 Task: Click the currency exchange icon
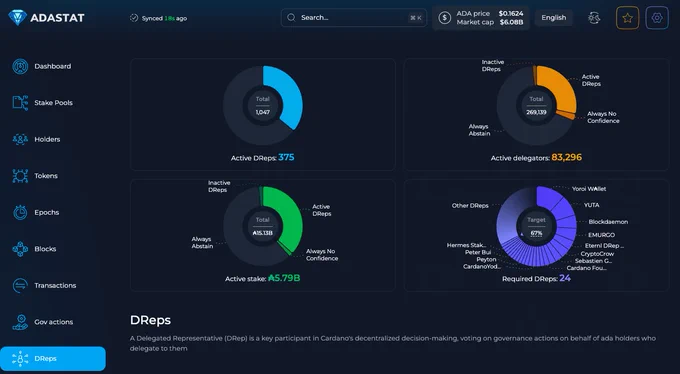[594, 18]
